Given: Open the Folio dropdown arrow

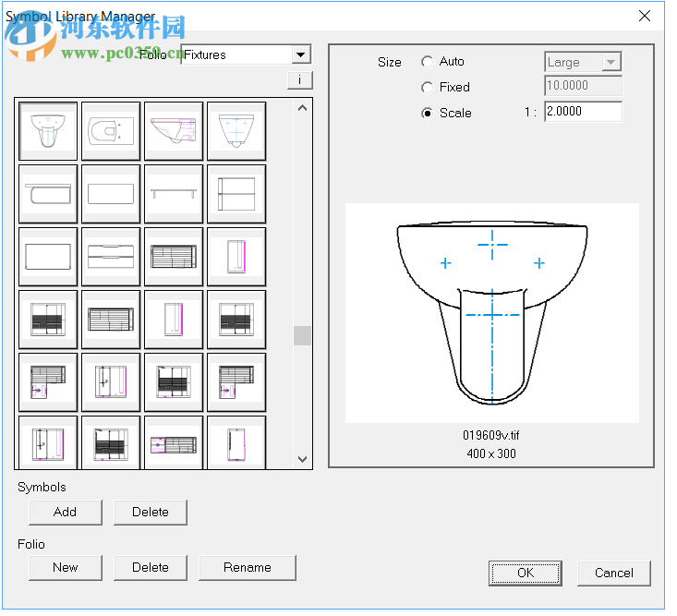Looking at the screenshot, I should point(301,54).
